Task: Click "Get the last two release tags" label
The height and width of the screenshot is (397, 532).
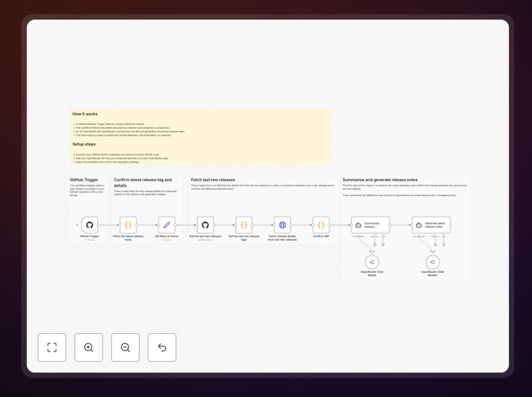Action: [x=244, y=238]
